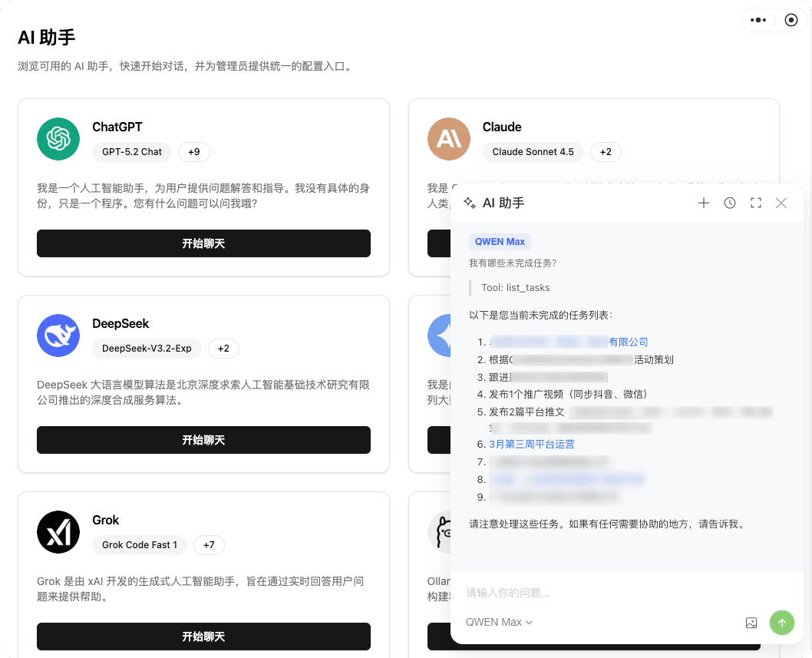
Task: Click the QWEN Max badge in conversation
Action: point(500,241)
